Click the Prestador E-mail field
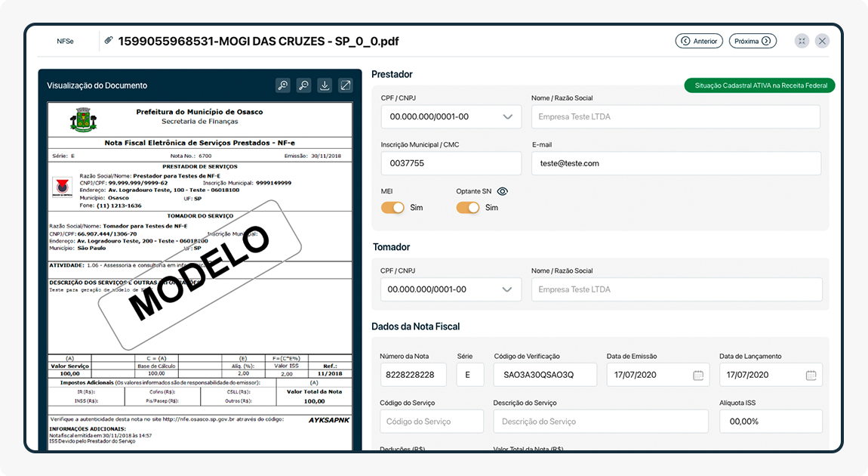868x476 pixels. (676, 163)
